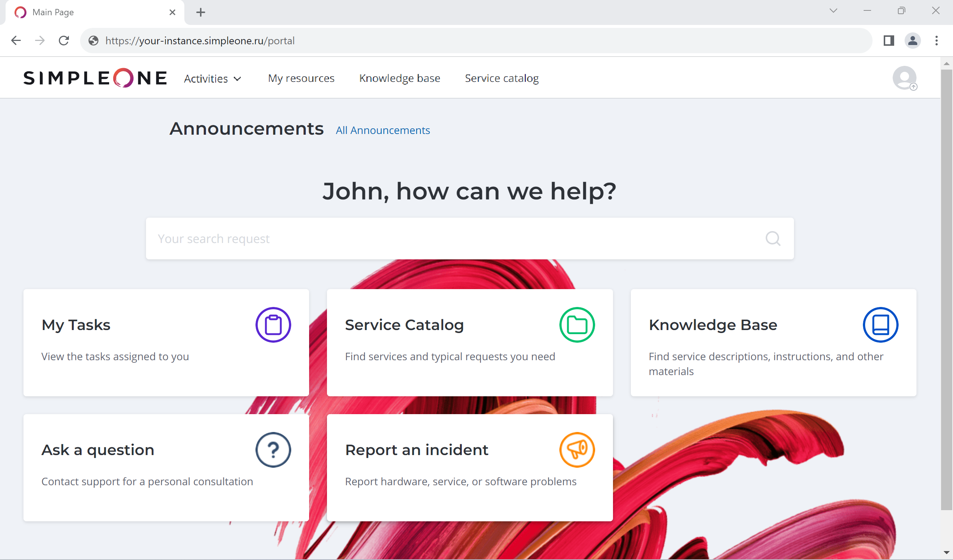The width and height of the screenshot is (953, 560).
Task: Click the SimpleOne logo
Action: 95,78
